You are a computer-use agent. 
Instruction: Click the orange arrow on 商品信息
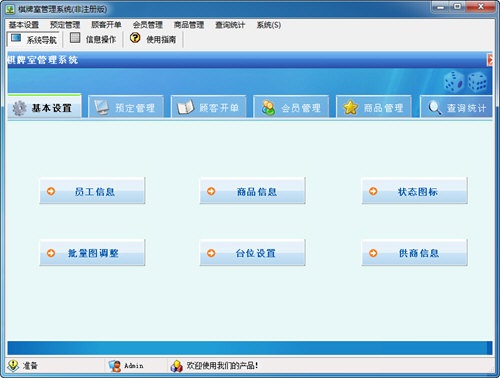click(x=211, y=191)
